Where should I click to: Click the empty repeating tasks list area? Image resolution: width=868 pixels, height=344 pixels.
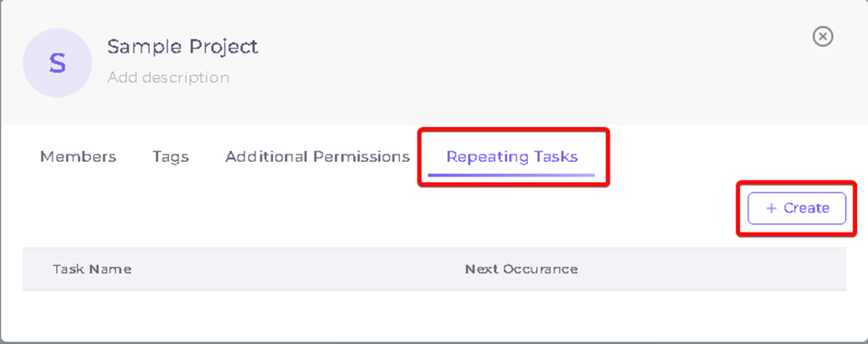coord(434,314)
